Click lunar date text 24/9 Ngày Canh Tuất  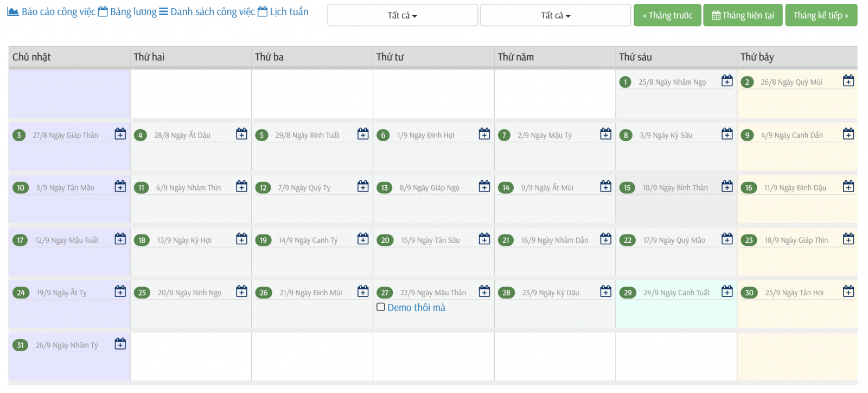676,293
